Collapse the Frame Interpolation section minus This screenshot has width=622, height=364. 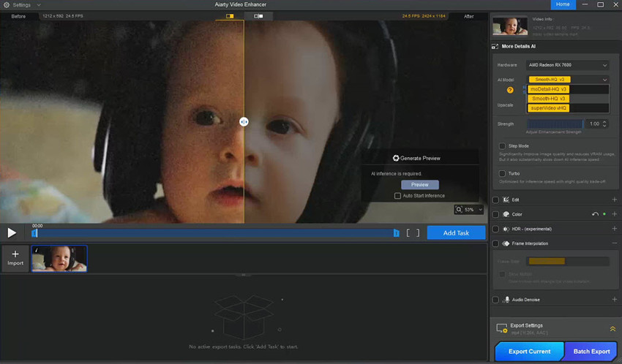point(615,243)
